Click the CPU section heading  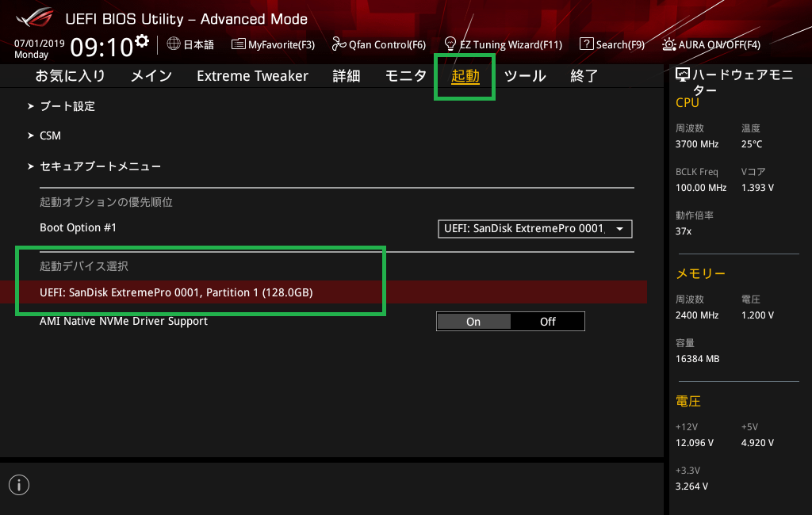(x=688, y=102)
